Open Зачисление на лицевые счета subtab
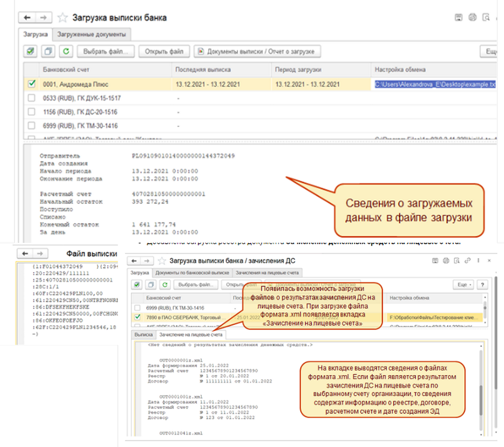504x447 pixels. [x=191, y=335]
